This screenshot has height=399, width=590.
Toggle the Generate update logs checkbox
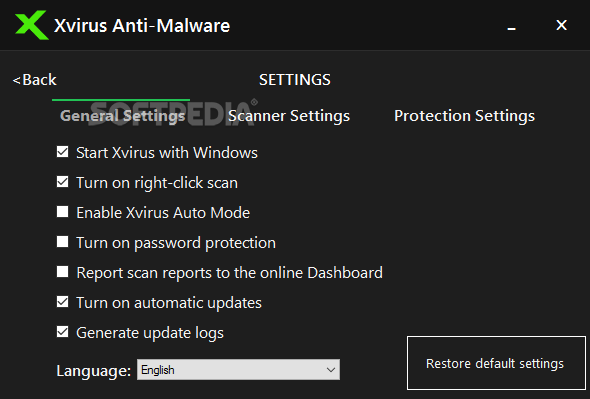point(62,332)
